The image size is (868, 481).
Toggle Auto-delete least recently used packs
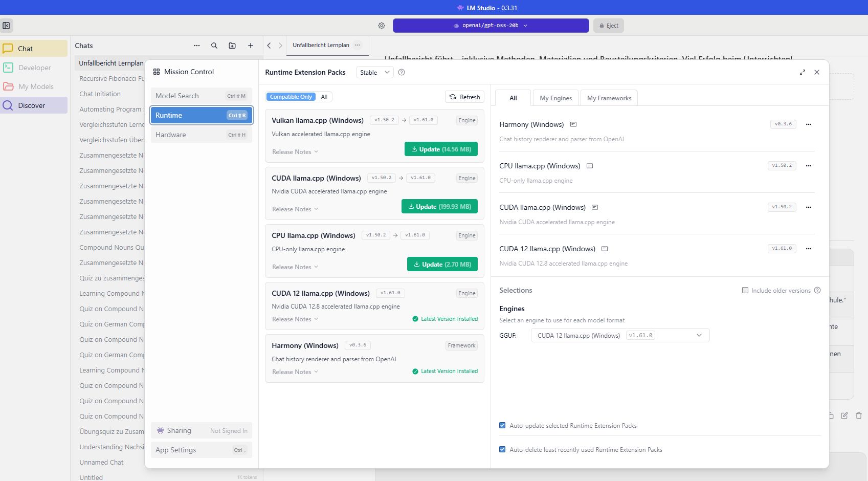(502, 449)
